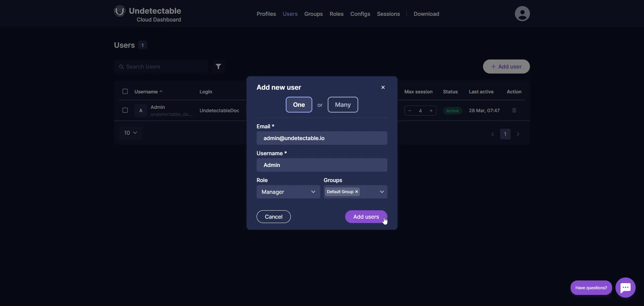The height and width of the screenshot is (306, 644).
Task: Sort by Username column arrow
Action: coord(161,92)
